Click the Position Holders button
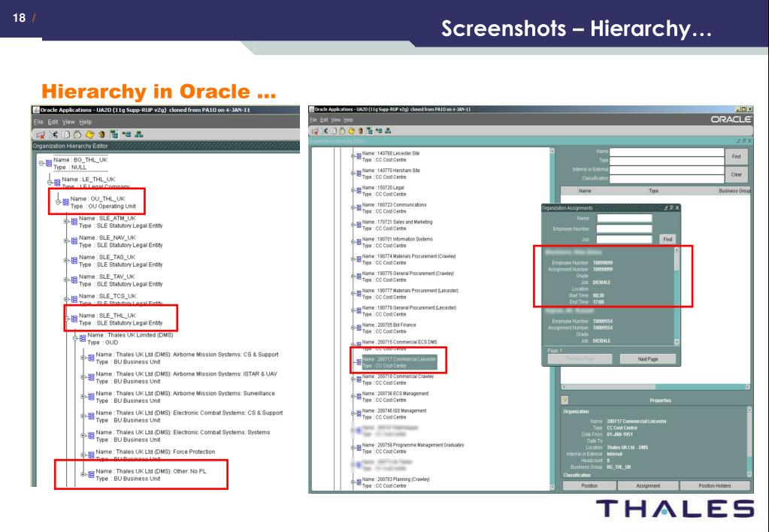Image resolution: width=769 pixels, height=532 pixels. (x=715, y=485)
